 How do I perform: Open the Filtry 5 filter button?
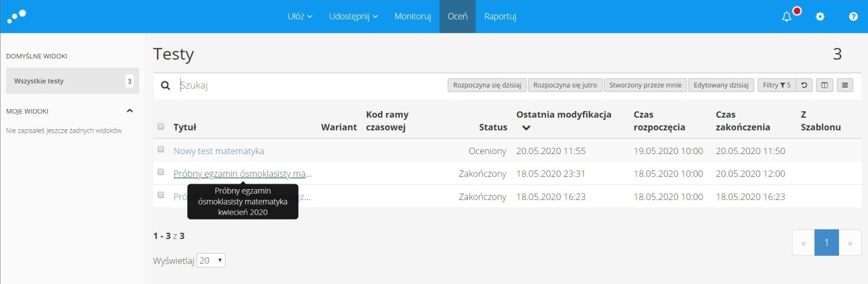coord(776,85)
